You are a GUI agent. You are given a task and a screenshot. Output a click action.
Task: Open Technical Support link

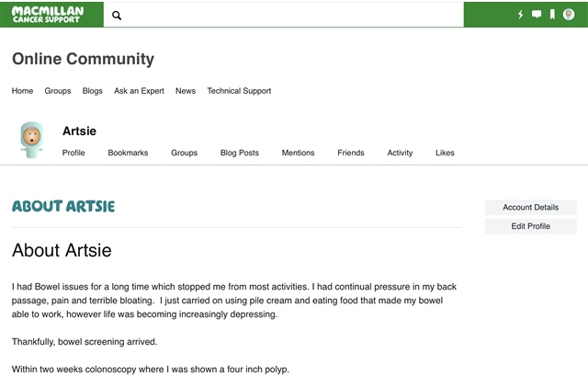tap(239, 91)
